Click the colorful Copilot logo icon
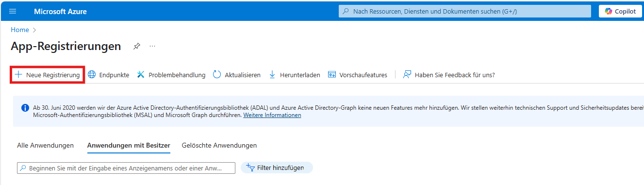Viewport: 644px width, 185px height. [609, 11]
